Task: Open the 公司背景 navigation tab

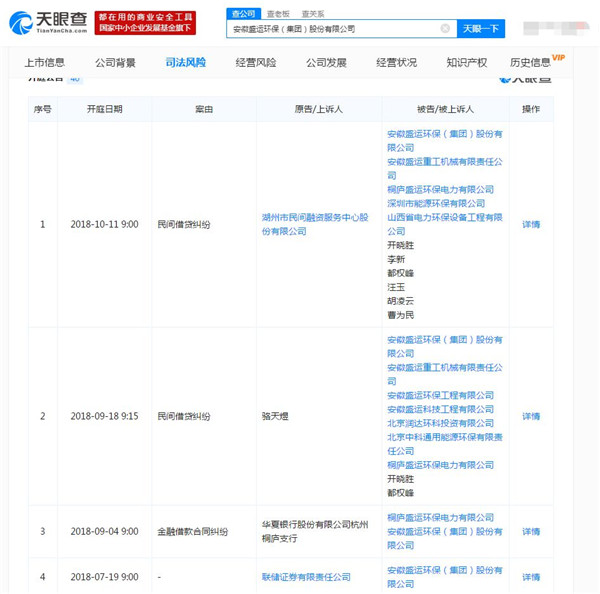Action: pos(115,63)
